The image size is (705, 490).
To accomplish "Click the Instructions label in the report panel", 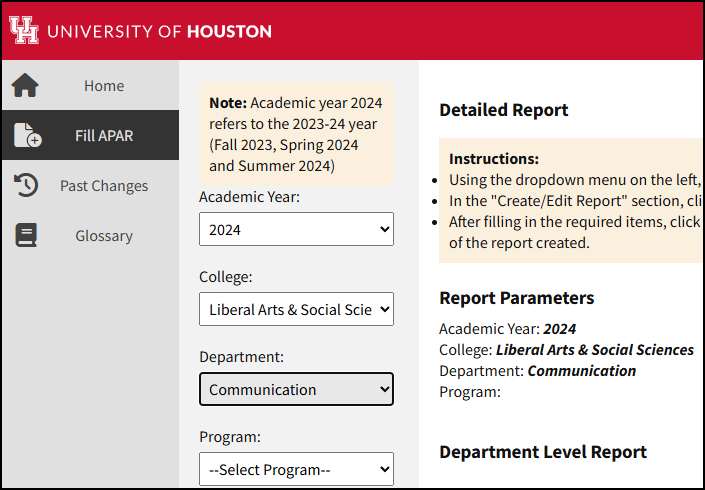I will (x=494, y=159).
